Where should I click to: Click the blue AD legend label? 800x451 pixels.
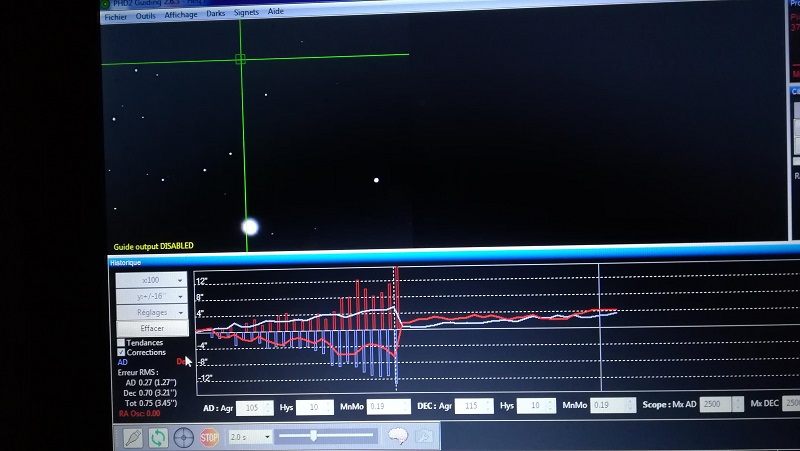(122, 362)
